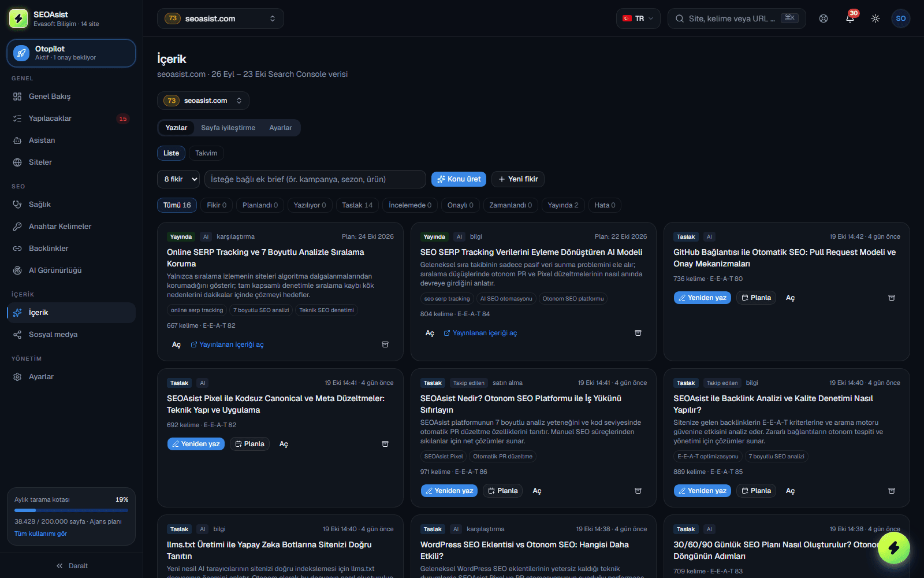Filter by İncelemede 0

tap(410, 205)
